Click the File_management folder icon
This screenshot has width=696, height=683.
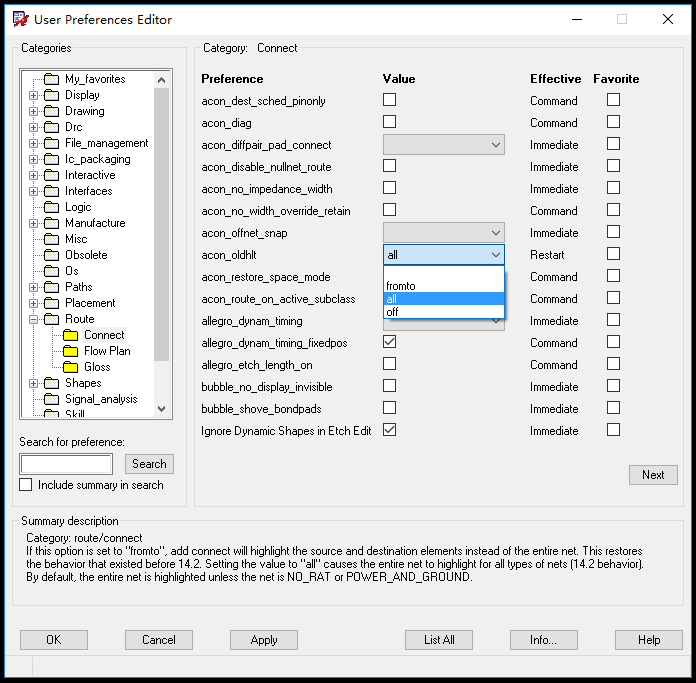[51, 143]
